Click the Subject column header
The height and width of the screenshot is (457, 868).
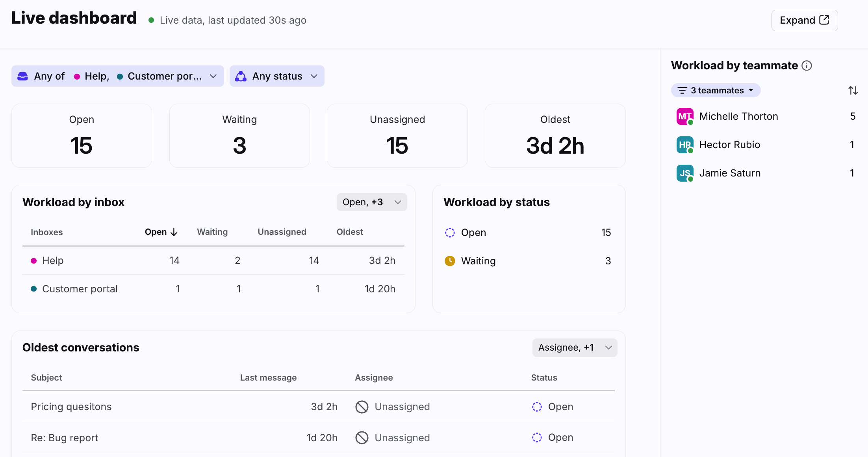pyautogui.click(x=46, y=378)
